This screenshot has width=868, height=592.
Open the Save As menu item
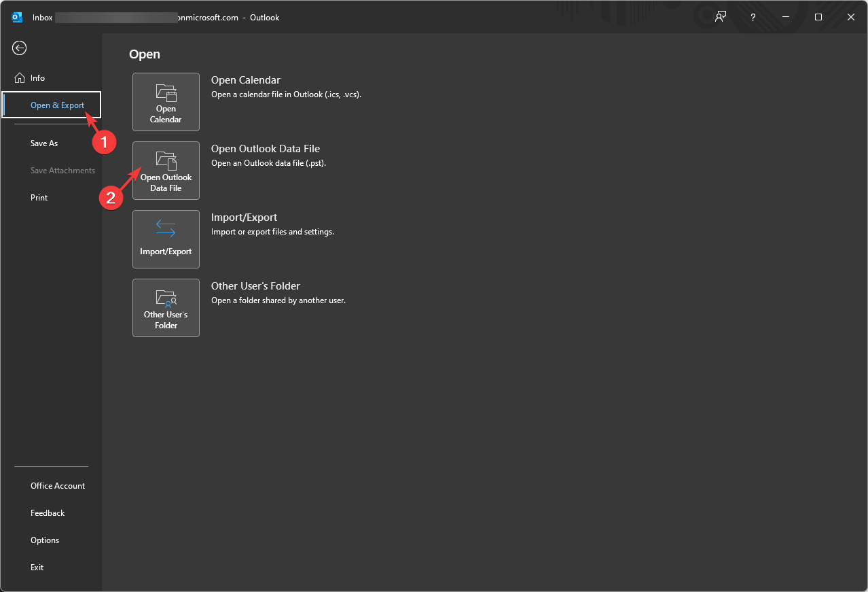click(44, 143)
